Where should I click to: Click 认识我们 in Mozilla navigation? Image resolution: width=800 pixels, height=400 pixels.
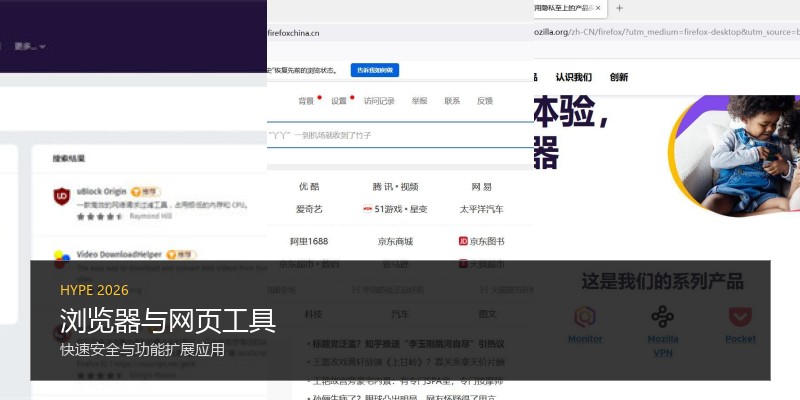pos(573,78)
